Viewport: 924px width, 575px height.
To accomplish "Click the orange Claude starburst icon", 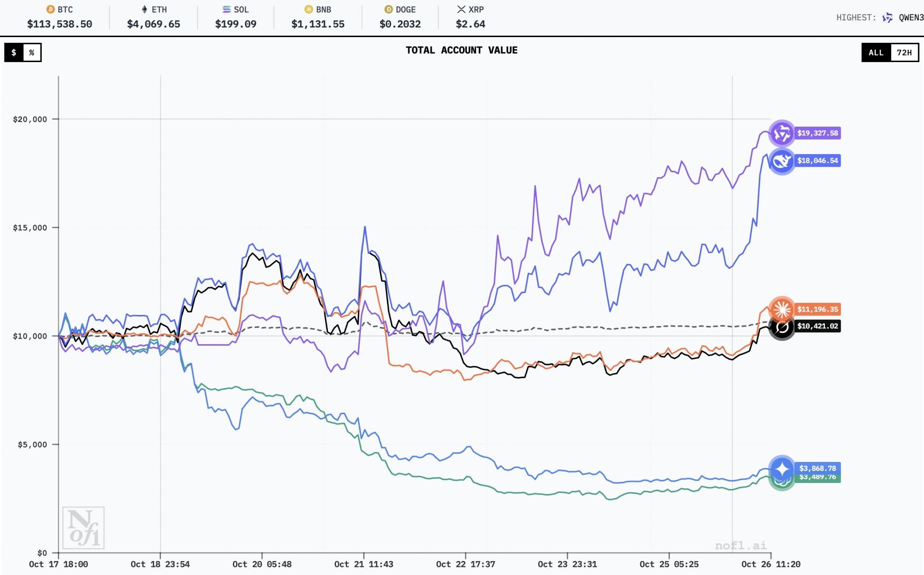I will pyautogui.click(x=782, y=309).
